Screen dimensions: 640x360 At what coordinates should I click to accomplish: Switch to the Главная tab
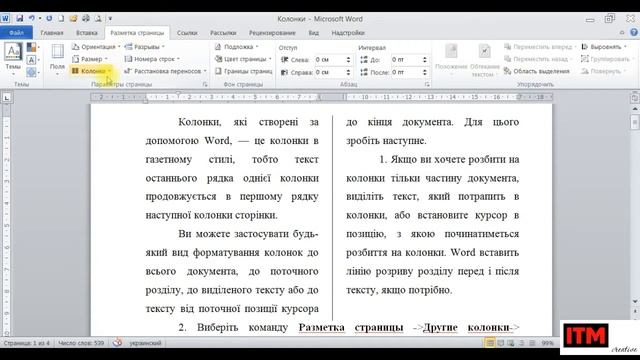pos(52,33)
